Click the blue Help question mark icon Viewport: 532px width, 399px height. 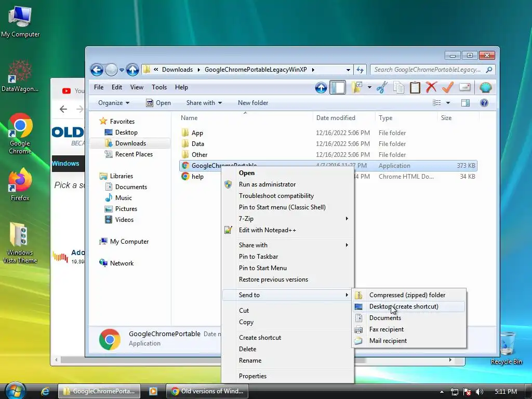coord(484,103)
